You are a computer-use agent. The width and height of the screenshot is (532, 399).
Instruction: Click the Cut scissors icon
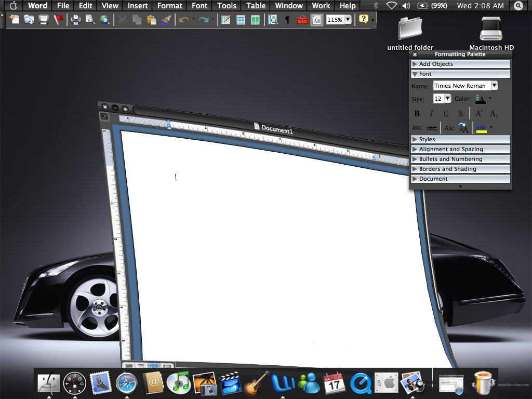[122, 20]
